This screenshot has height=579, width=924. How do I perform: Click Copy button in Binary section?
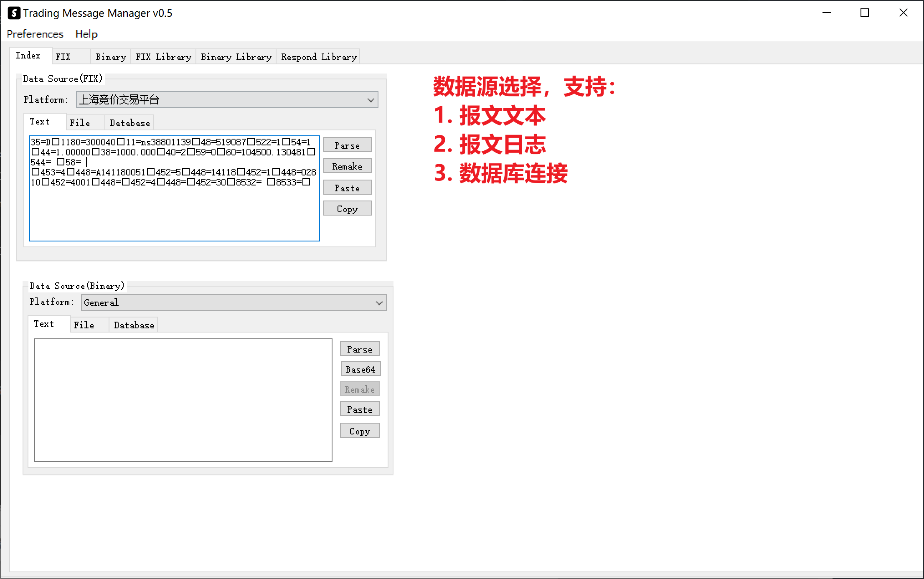click(360, 431)
